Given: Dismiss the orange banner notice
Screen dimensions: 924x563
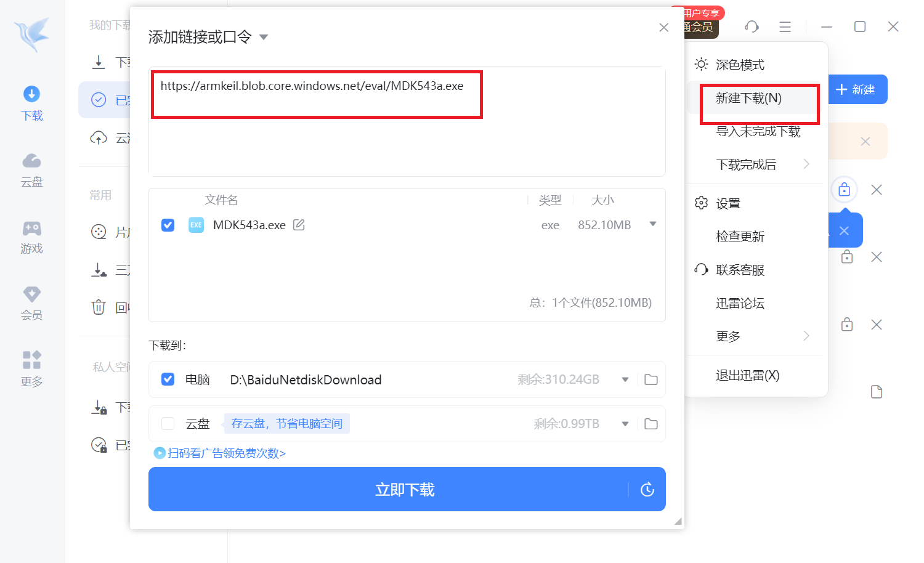Looking at the screenshot, I should pos(865,142).
